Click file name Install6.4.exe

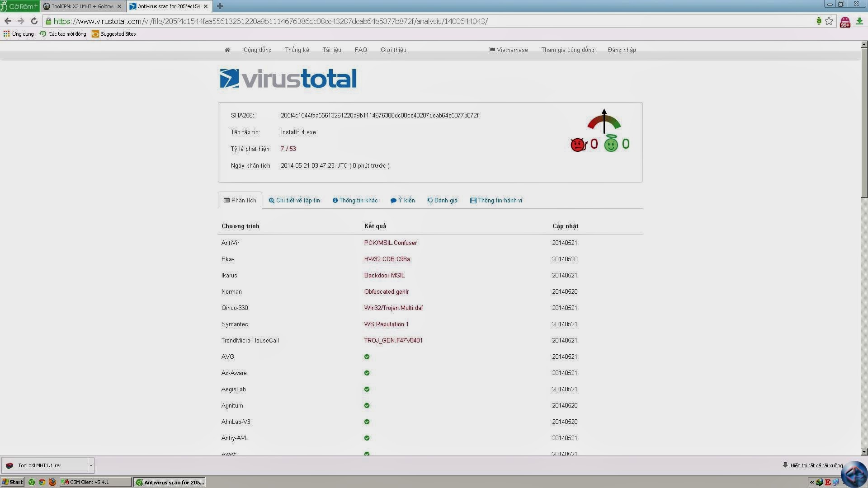click(x=298, y=132)
